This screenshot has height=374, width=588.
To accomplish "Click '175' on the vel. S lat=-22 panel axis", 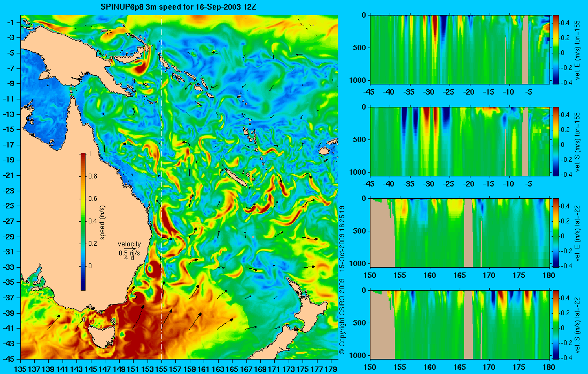I will (x=519, y=367).
